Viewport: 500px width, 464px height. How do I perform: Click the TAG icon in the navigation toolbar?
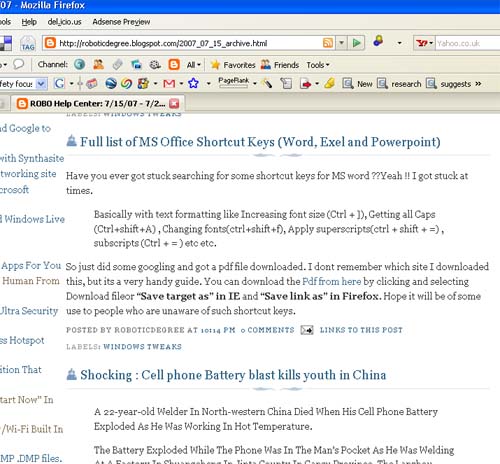tap(28, 43)
